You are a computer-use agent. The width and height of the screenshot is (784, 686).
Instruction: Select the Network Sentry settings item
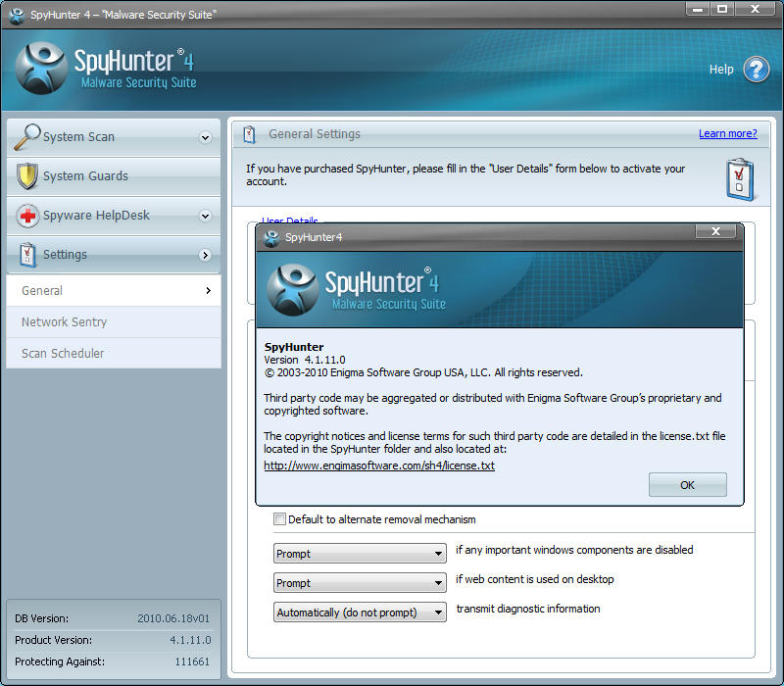tap(65, 322)
